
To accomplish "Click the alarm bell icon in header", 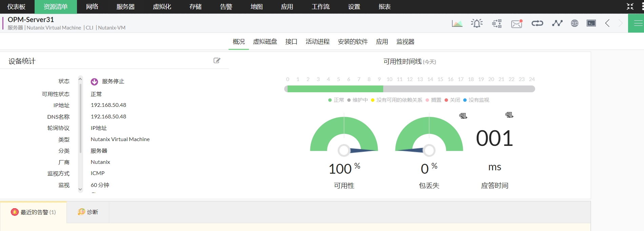I will tap(476, 23).
